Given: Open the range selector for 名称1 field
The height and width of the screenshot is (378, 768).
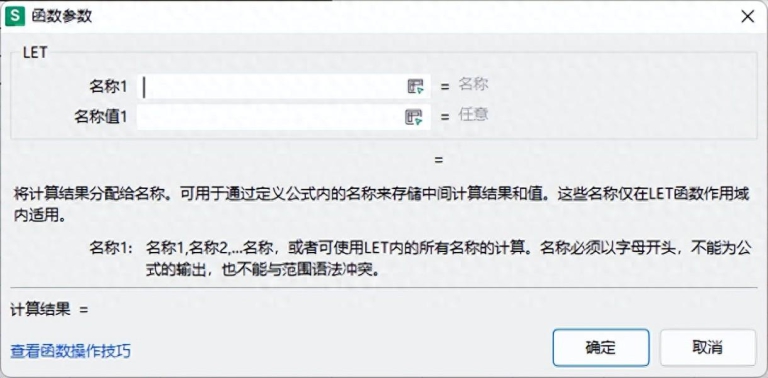Looking at the screenshot, I should [x=415, y=87].
